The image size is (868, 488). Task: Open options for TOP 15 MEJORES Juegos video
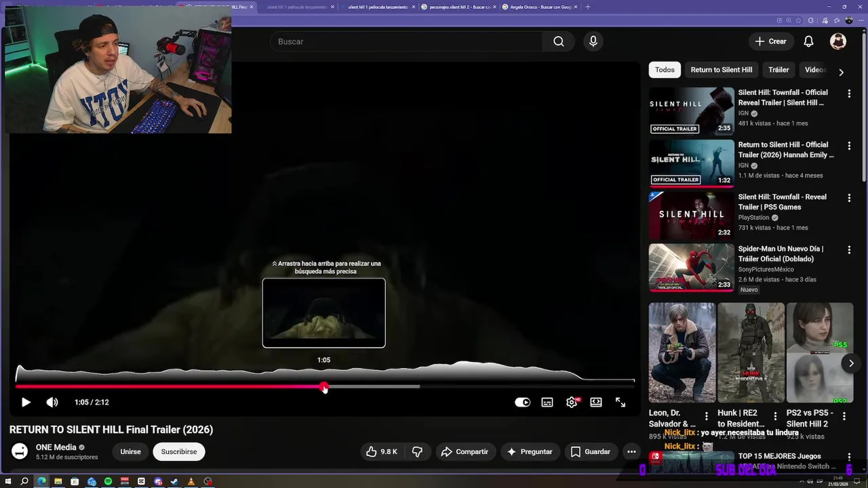pos(849,458)
